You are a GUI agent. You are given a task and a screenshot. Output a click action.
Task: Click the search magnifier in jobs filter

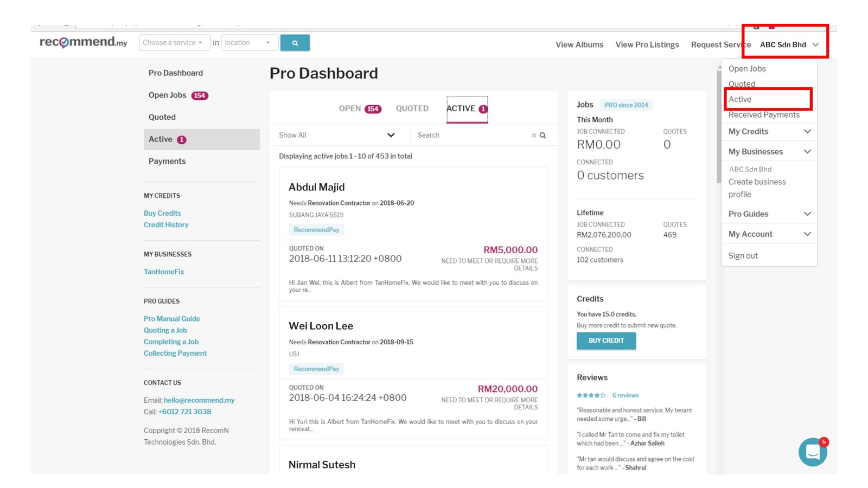click(x=543, y=136)
